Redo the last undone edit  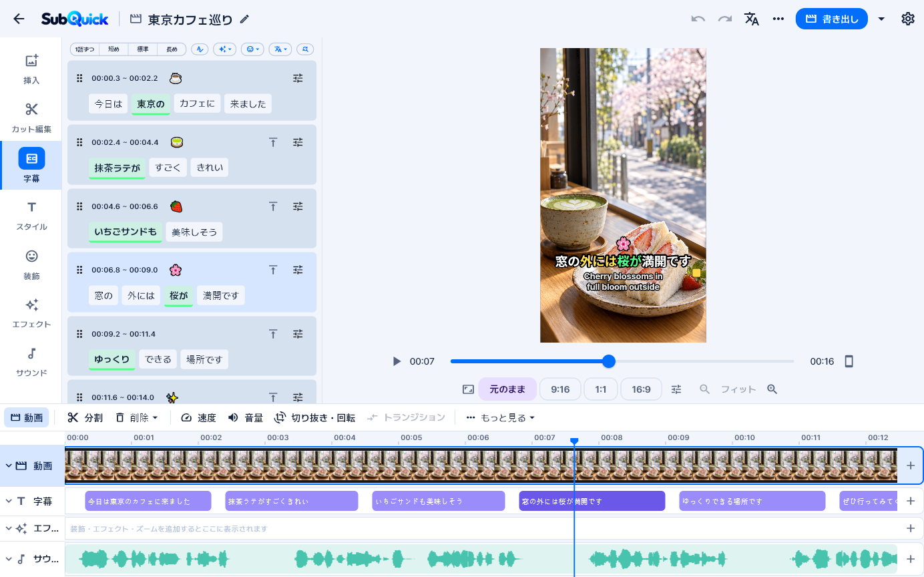(x=725, y=19)
